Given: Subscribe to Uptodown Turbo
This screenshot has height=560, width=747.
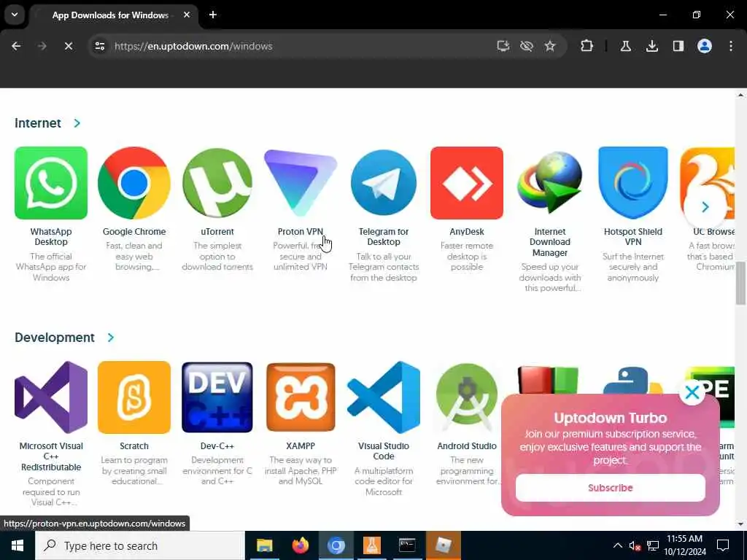Looking at the screenshot, I should (x=611, y=488).
